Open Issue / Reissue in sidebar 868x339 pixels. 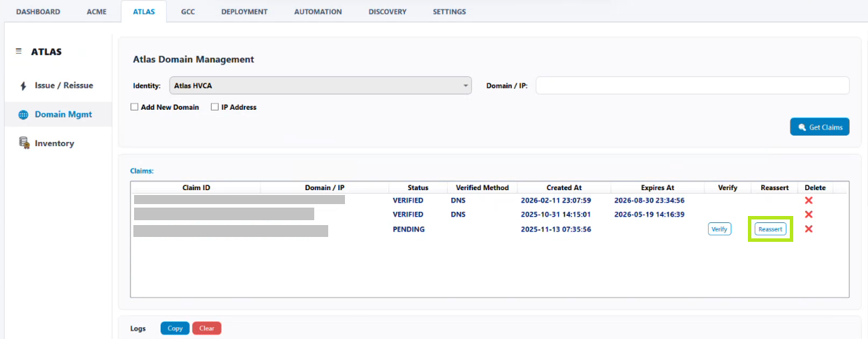pyautogui.click(x=58, y=85)
